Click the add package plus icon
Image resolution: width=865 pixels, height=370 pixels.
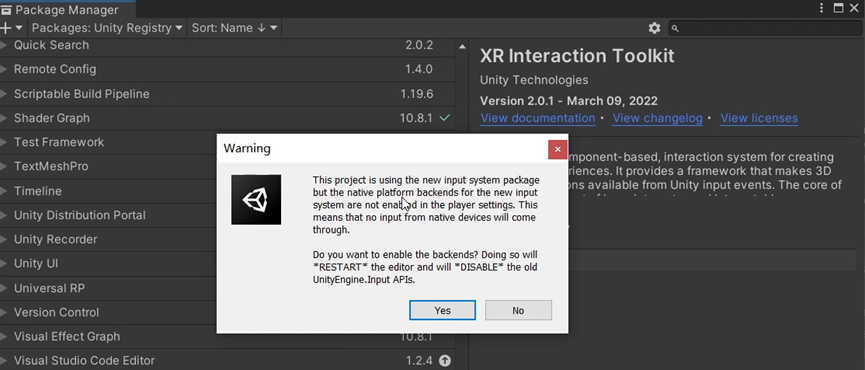pos(6,28)
